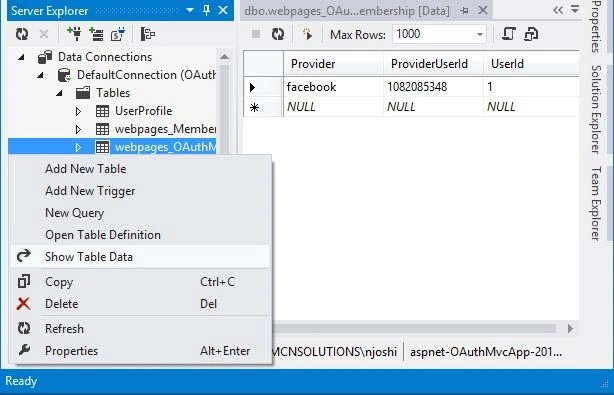Choose Refresh from the context menu
614x395 pixels.
(140, 328)
